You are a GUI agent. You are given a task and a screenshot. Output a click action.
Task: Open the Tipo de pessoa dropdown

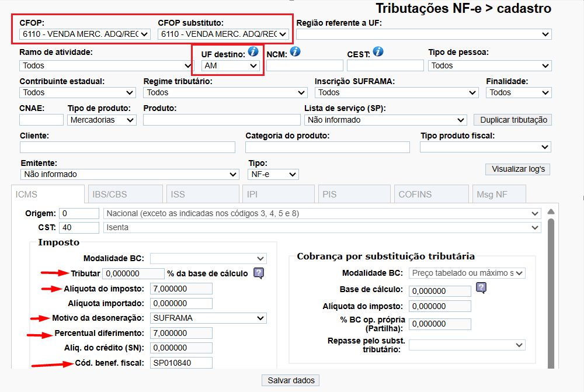click(489, 65)
